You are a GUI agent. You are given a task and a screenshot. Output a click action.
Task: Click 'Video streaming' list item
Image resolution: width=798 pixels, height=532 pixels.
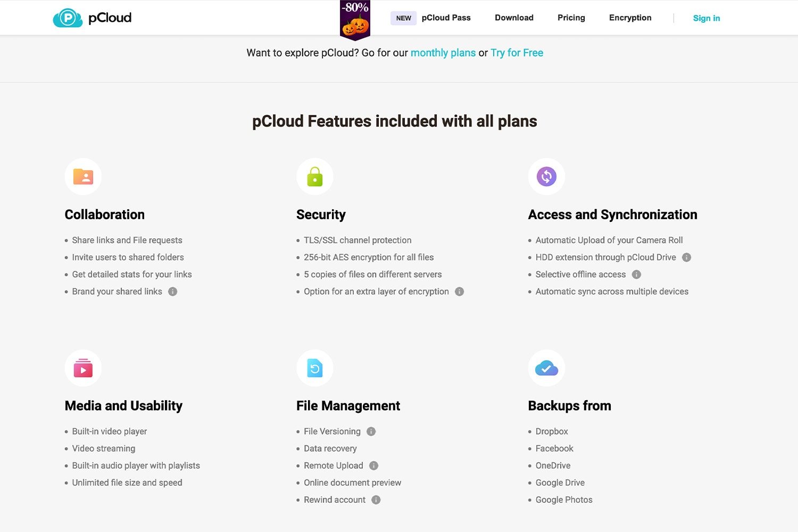[104, 448]
